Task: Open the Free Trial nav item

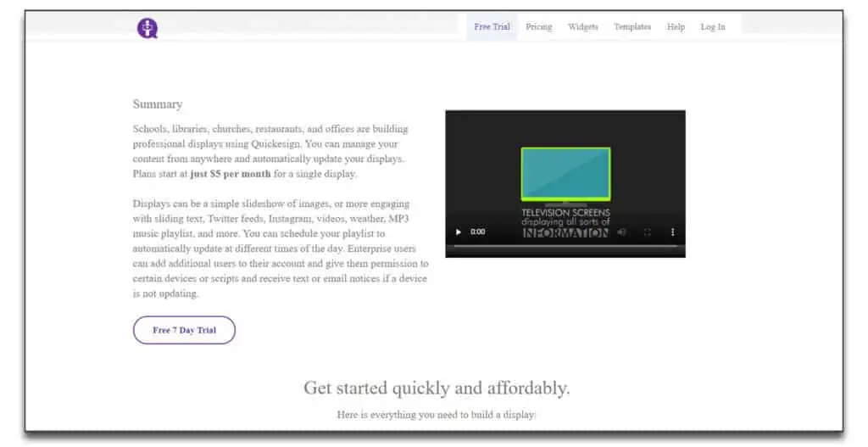Action: 492,26
